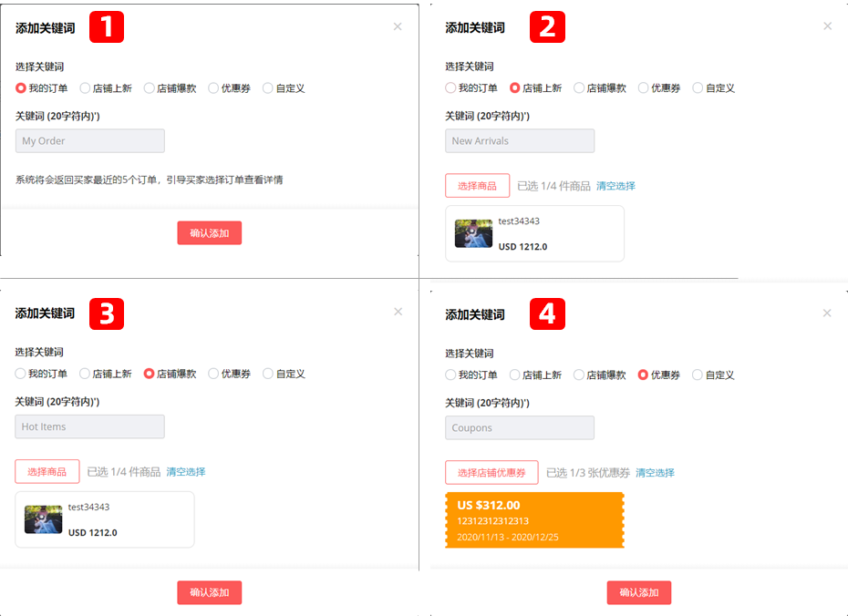Click the New Arrivals input field
Image resolution: width=848 pixels, height=616 pixels.
click(x=519, y=140)
